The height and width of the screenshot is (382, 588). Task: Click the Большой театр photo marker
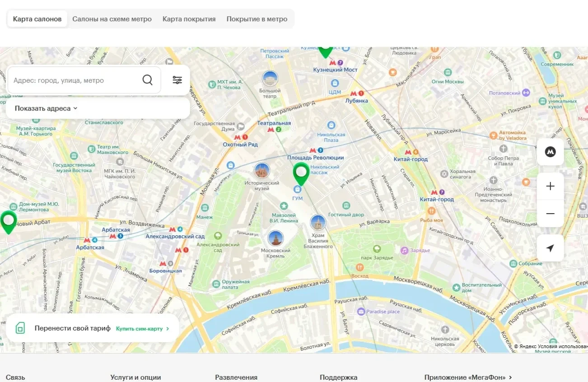[270, 79]
